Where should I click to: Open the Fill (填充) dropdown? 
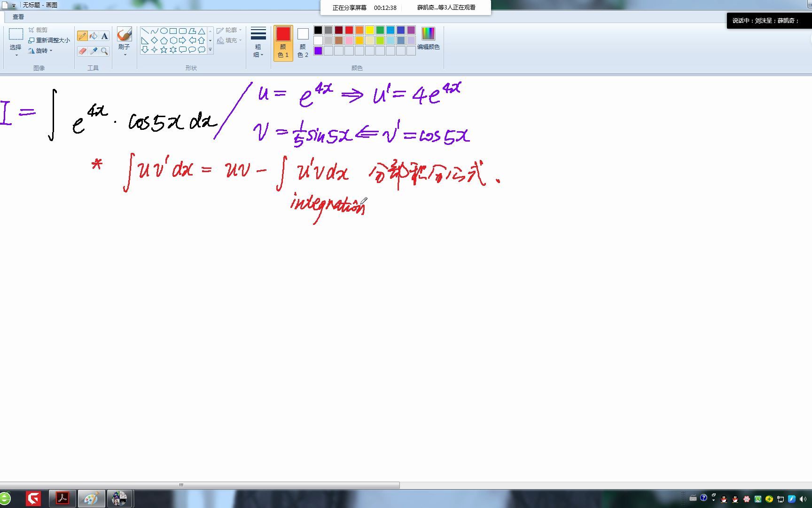pos(229,40)
